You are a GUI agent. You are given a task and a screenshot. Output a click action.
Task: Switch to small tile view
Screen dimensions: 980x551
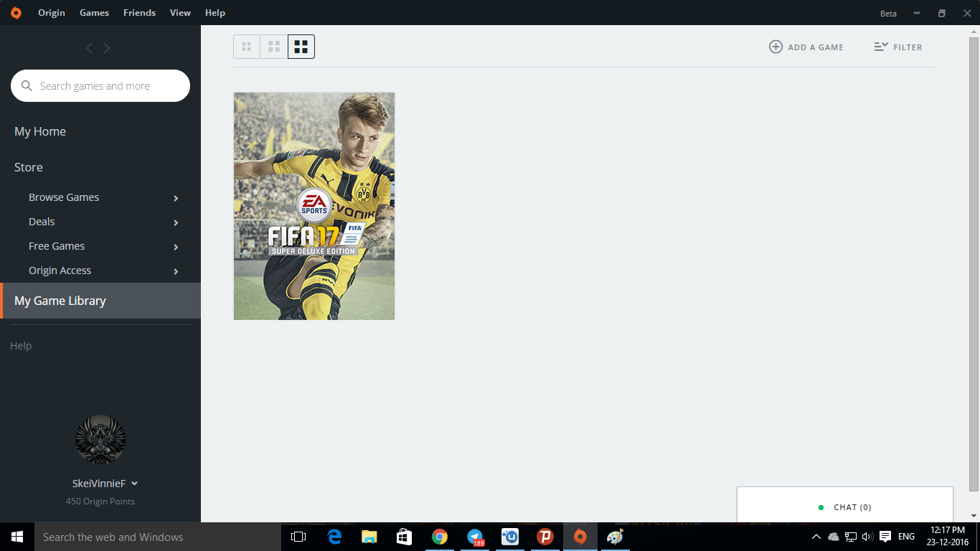[x=247, y=47]
